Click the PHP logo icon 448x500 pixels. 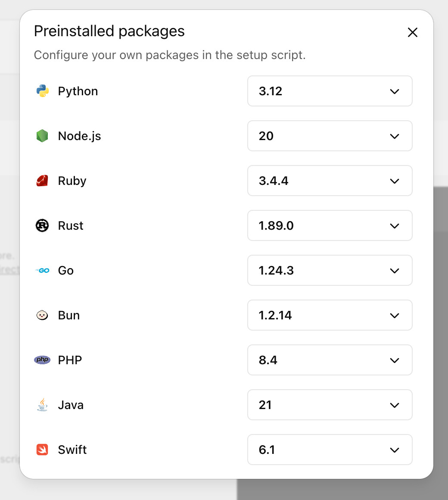point(42,359)
